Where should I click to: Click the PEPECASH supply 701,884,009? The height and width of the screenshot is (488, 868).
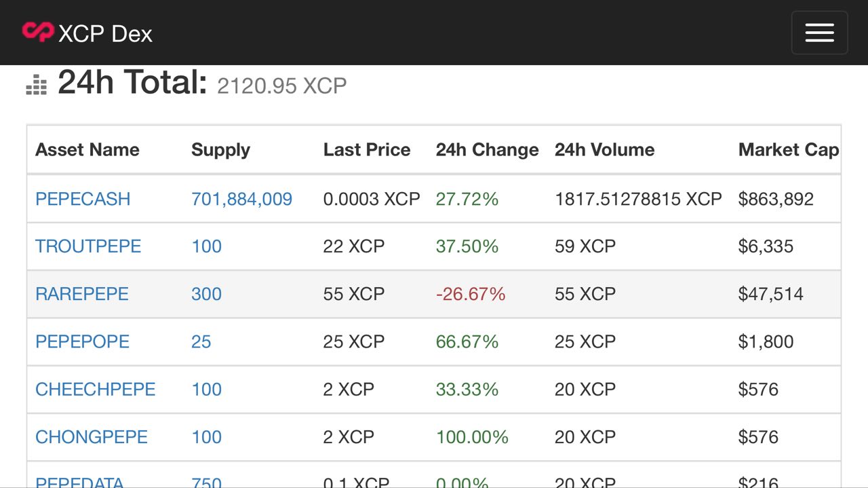242,199
